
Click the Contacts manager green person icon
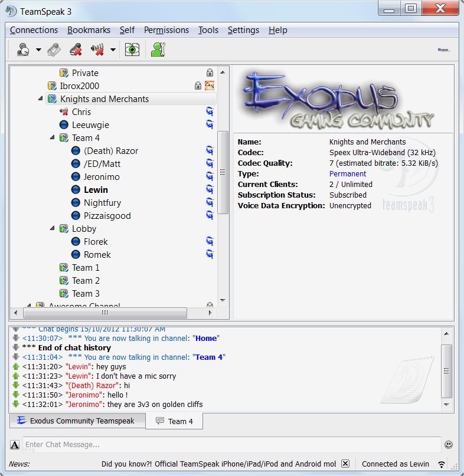(158, 50)
